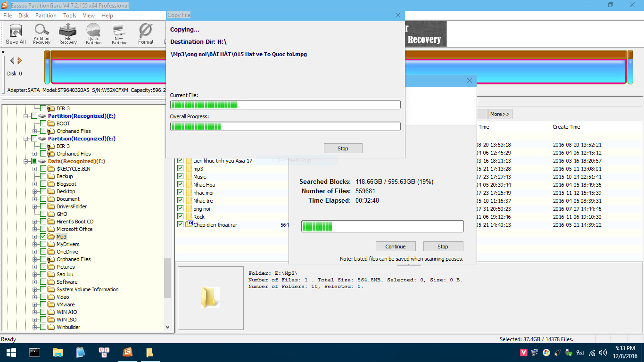This screenshot has height=362, width=644.
Task: Uncheck the Lien khuc tinh yeu Asia 17 checkbox
Action: (x=180, y=160)
